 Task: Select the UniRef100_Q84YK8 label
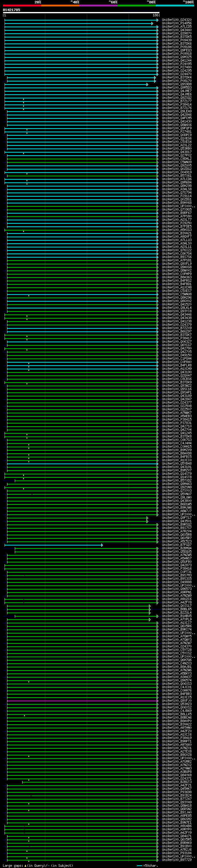click(177, 775)
